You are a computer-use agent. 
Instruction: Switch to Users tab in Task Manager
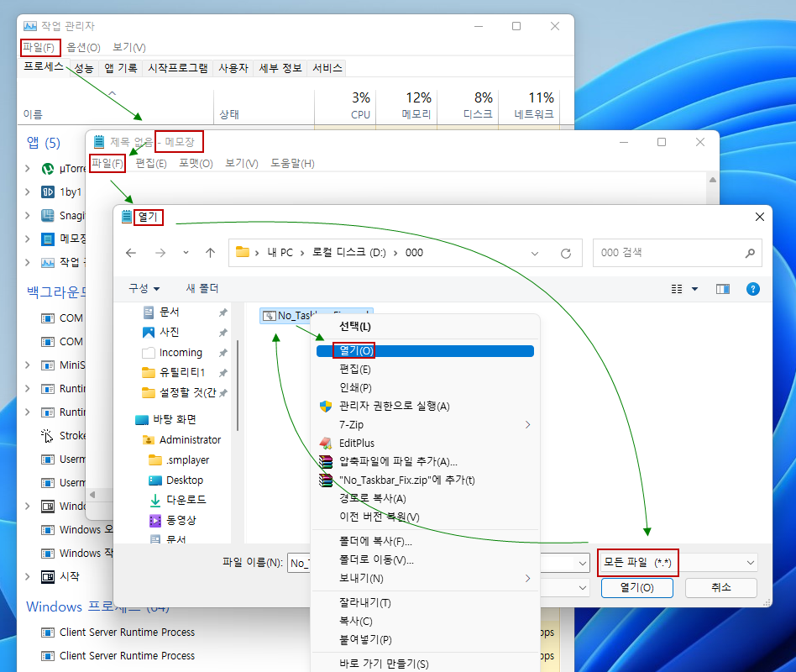click(x=233, y=68)
